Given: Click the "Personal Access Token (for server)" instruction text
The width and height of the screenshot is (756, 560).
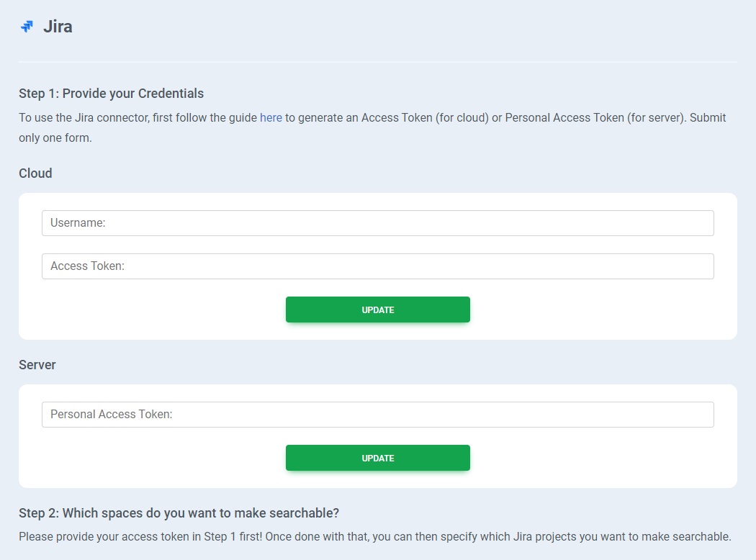Looking at the screenshot, I should pos(594,117).
